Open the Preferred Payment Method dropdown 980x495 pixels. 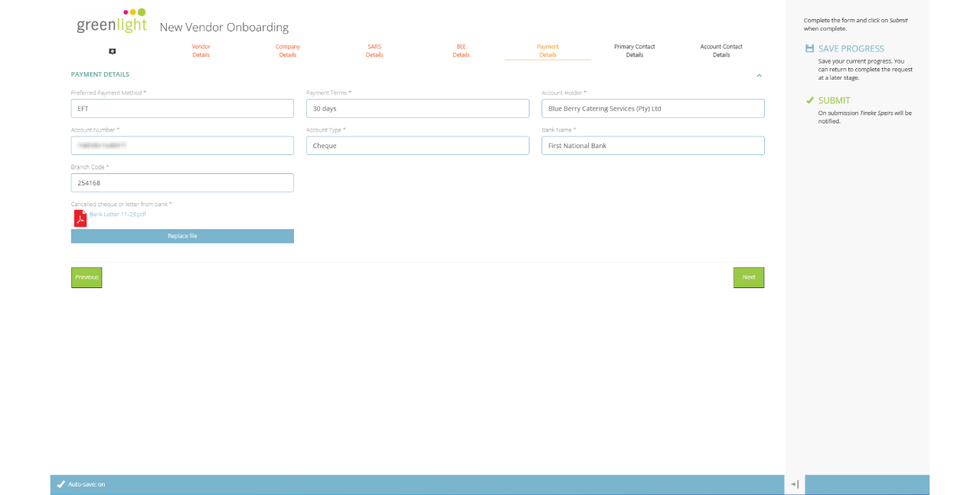[x=182, y=109]
